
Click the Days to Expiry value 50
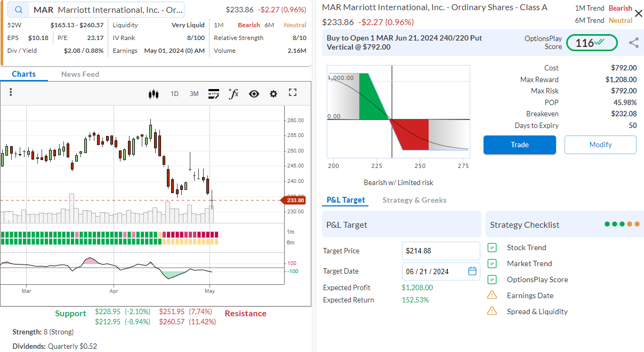point(633,125)
